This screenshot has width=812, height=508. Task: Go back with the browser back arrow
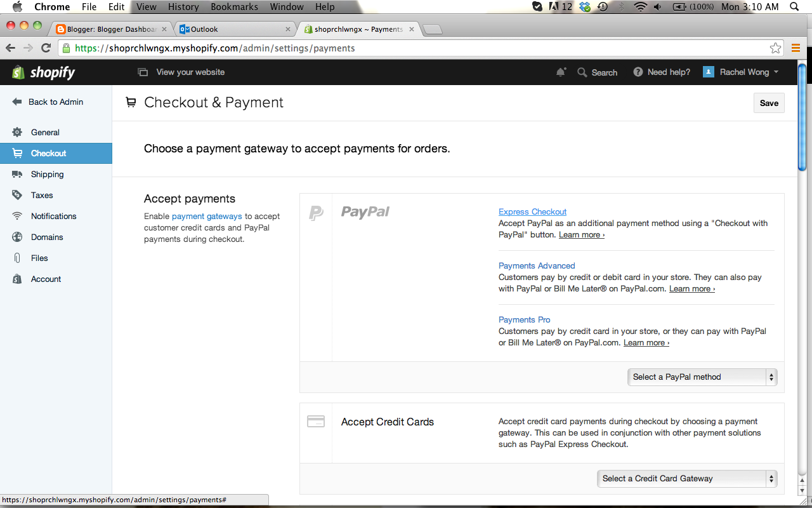10,48
